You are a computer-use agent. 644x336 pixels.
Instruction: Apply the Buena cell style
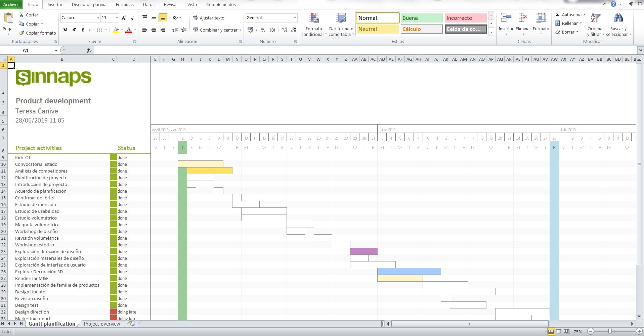[x=421, y=18]
